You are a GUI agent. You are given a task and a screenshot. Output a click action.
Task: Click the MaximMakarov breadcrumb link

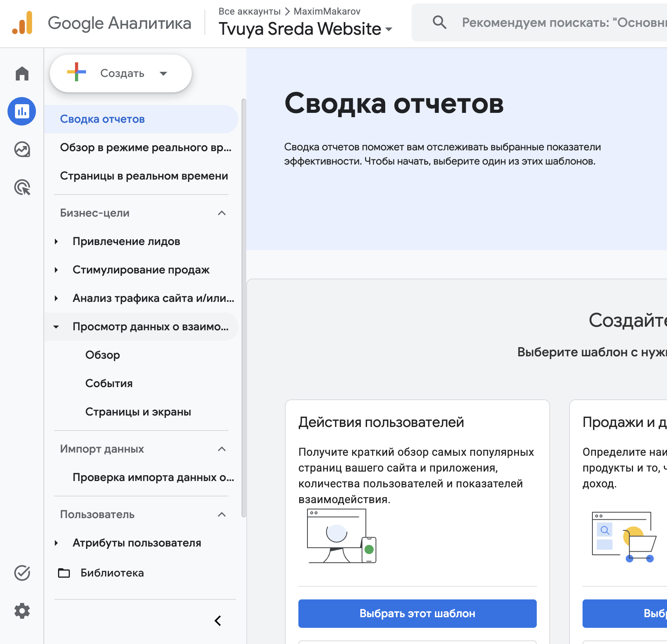coord(327,11)
